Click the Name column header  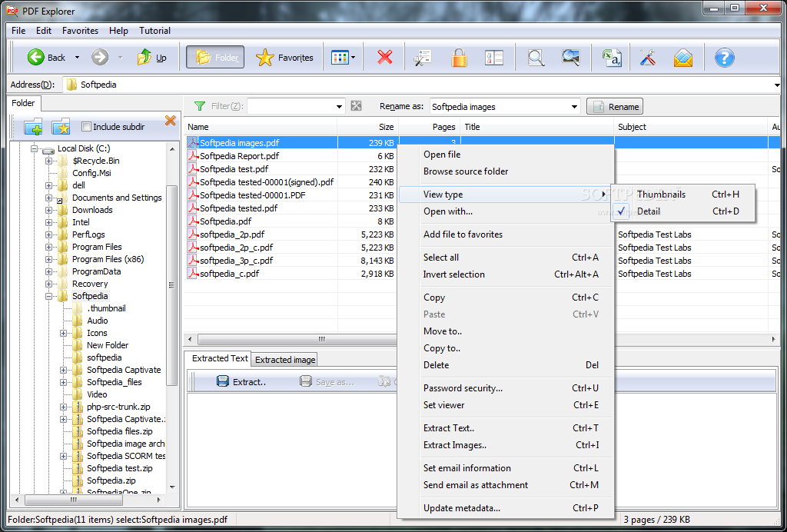[261, 127]
